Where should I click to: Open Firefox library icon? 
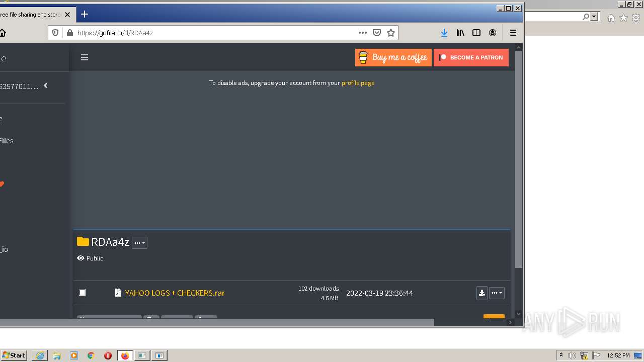[460, 33]
